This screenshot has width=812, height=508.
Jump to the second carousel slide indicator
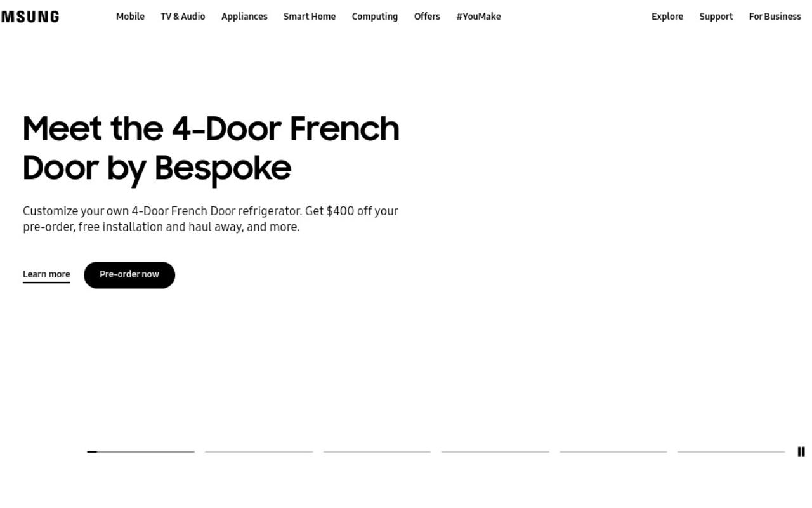259,451
